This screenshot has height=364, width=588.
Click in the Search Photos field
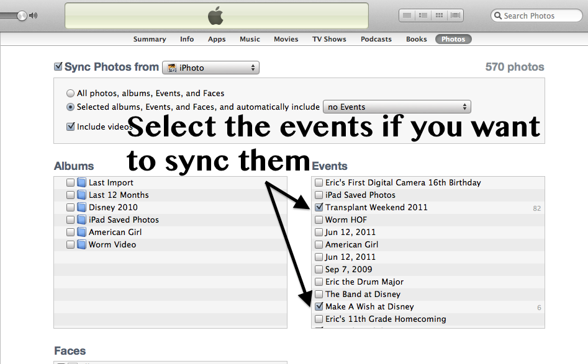(536, 16)
